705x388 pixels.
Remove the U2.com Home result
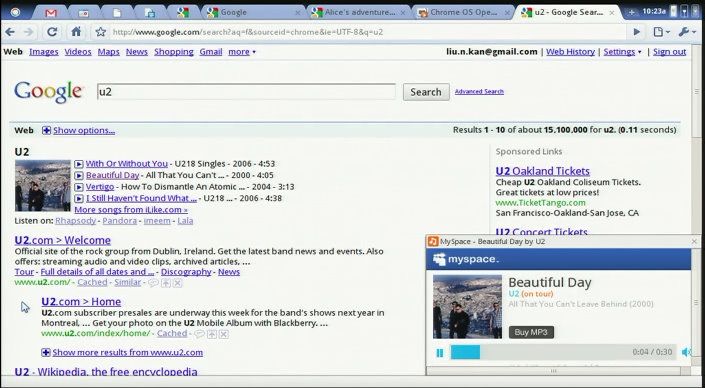(223, 334)
